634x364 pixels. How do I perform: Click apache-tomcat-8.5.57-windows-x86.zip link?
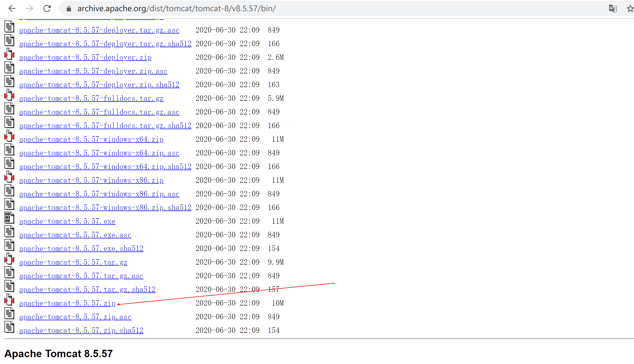coord(91,180)
